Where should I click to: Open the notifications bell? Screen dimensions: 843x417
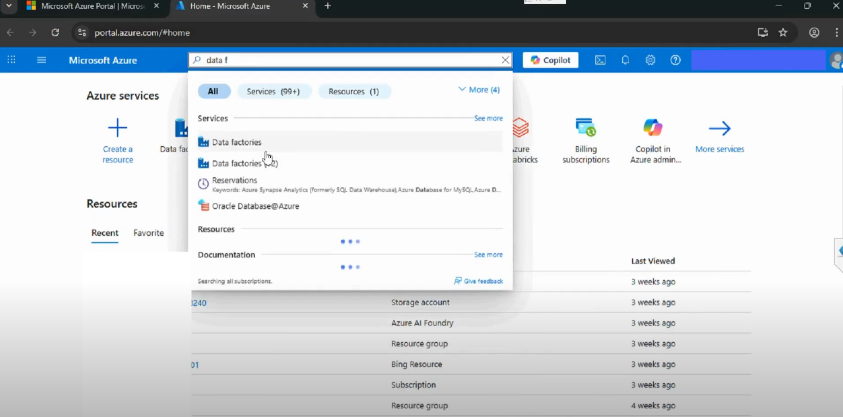(x=625, y=60)
